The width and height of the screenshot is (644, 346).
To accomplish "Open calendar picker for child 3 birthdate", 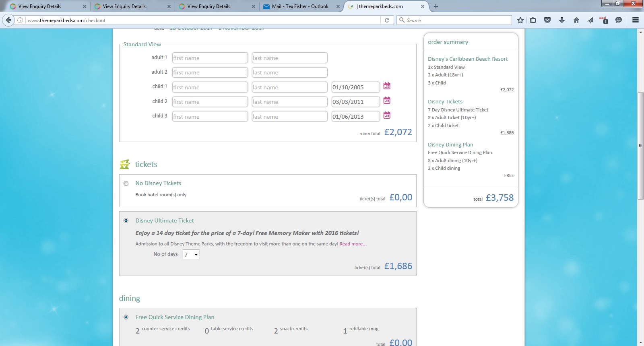I will click(387, 115).
